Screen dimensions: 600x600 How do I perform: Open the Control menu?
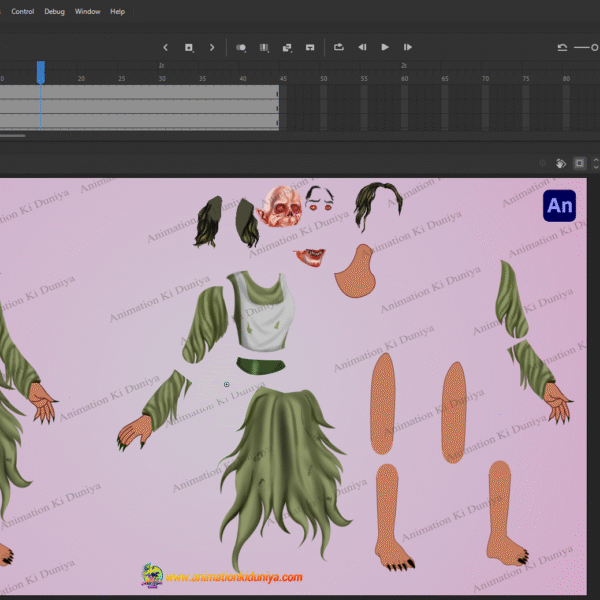tap(23, 11)
